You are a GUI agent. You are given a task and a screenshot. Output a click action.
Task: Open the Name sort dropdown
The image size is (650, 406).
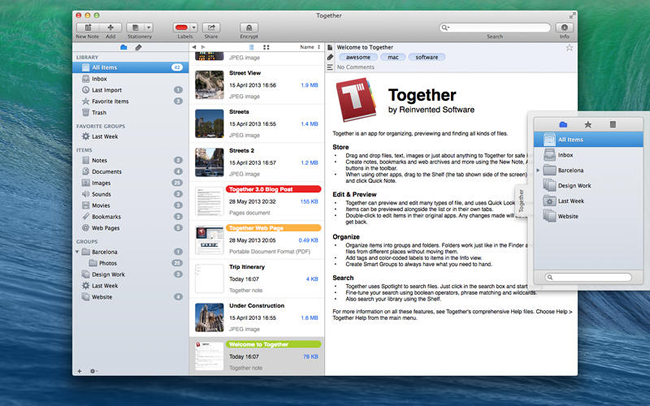coord(309,47)
